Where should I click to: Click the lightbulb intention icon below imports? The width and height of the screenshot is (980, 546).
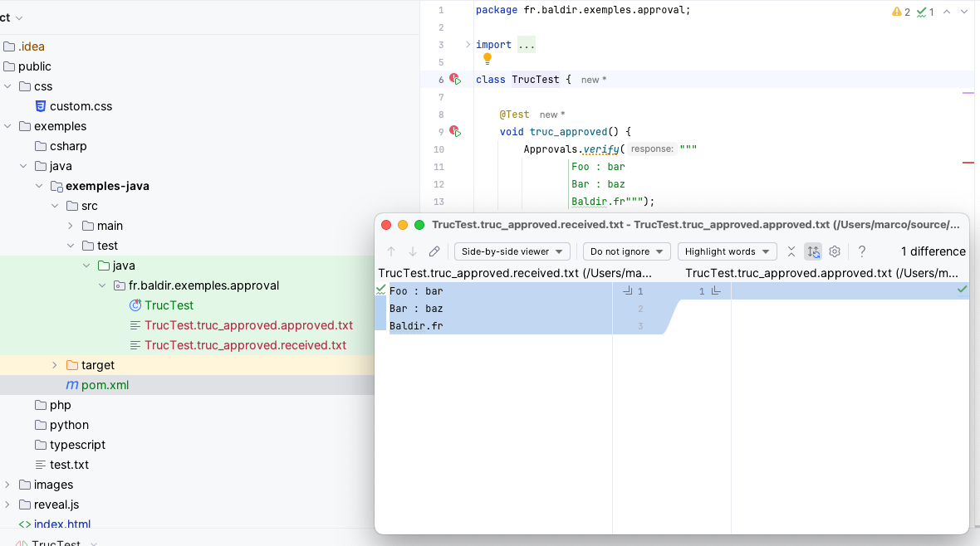coord(487,59)
